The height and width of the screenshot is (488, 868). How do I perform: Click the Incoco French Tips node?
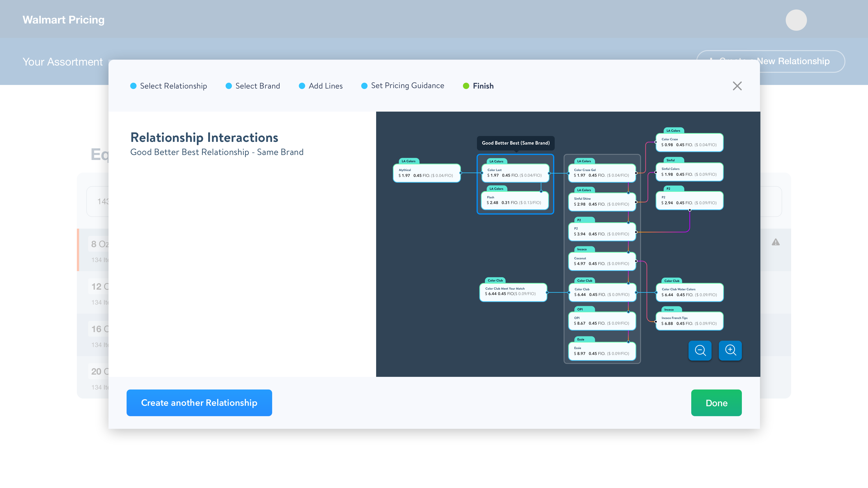pos(689,321)
